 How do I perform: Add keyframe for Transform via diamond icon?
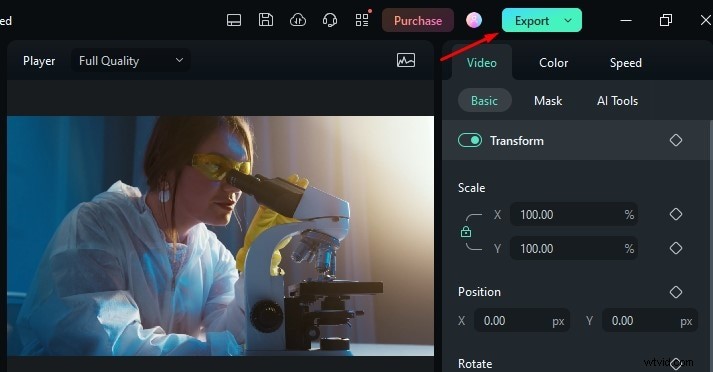(x=676, y=140)
